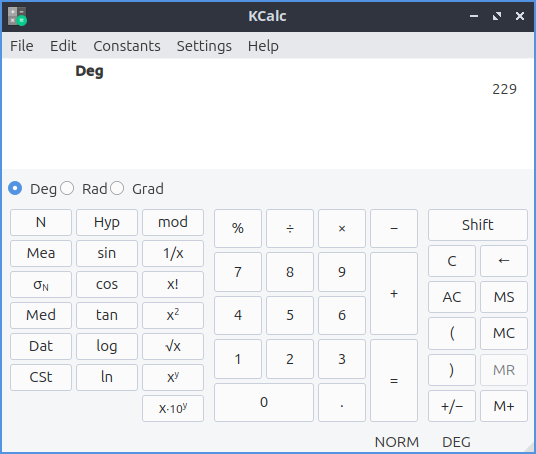
Task: Click the backspace arrow key
Action: 504,261
